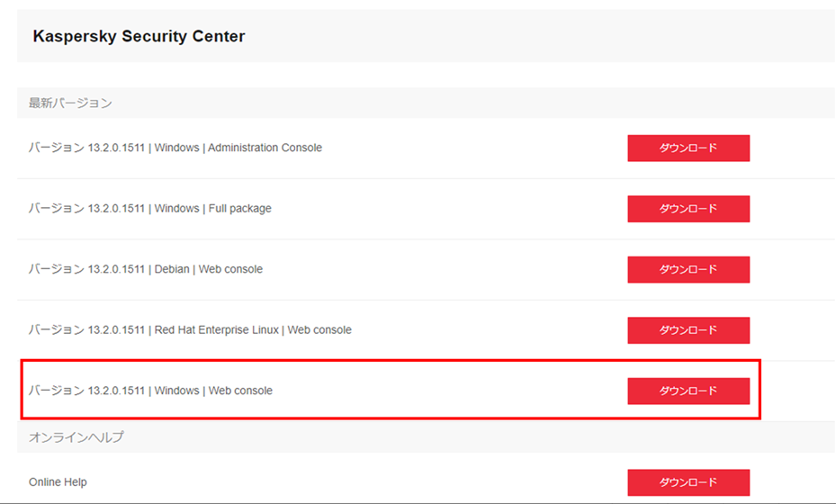The image size is (836, 504).
Task: Select 'Red Hat Enterprise Linux | Web console' text
Action: [253, 330]
